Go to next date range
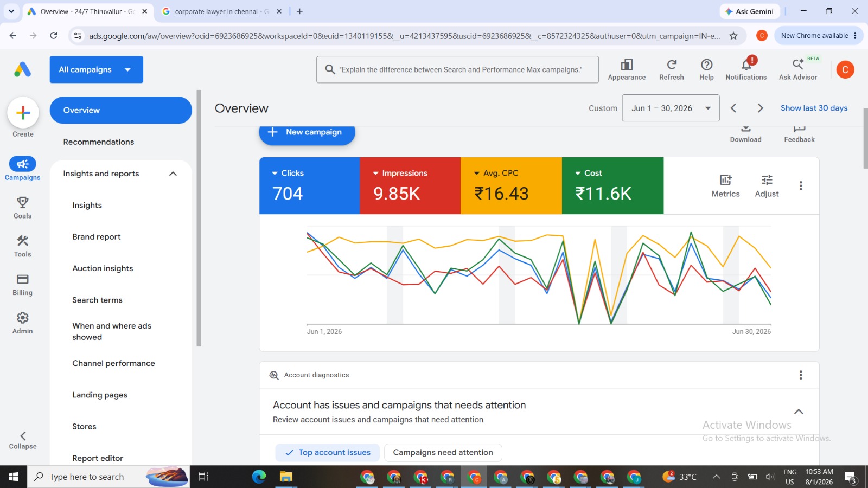This screenshot has width=868, height=488. 760,108
